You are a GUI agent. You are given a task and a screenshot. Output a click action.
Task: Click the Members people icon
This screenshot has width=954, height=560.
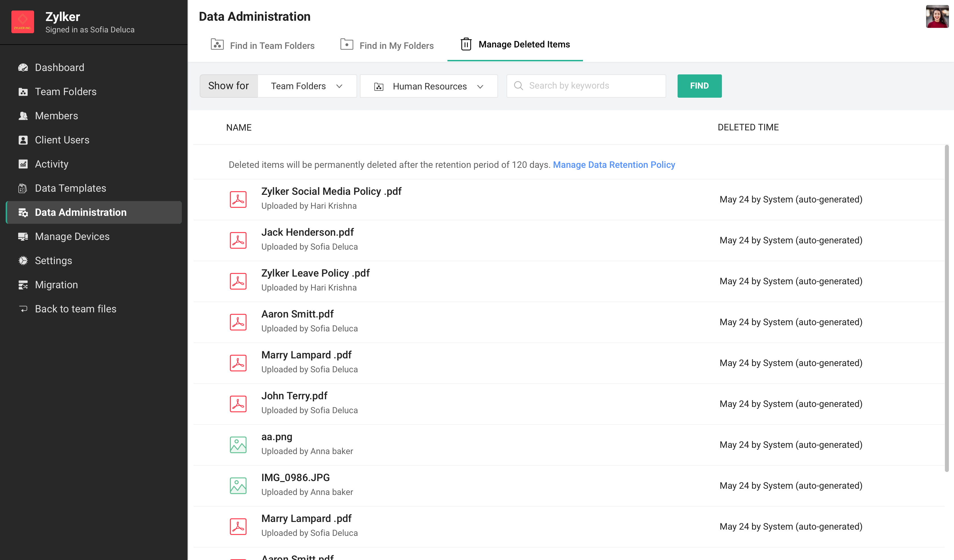(x=23, y=116)
